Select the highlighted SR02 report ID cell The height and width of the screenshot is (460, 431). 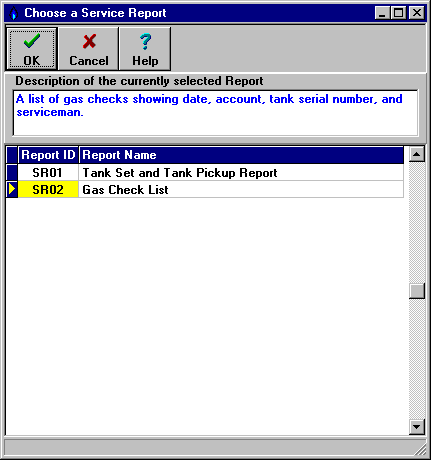48,189
